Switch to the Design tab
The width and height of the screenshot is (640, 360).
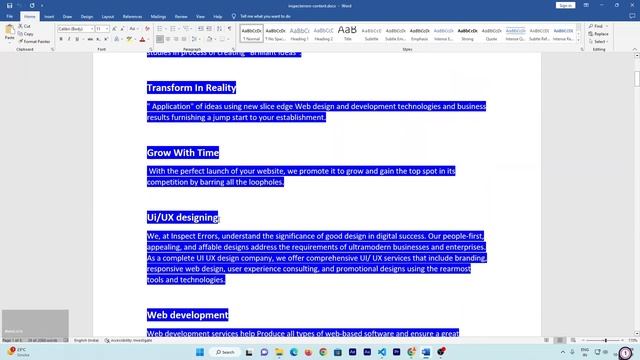87,16
